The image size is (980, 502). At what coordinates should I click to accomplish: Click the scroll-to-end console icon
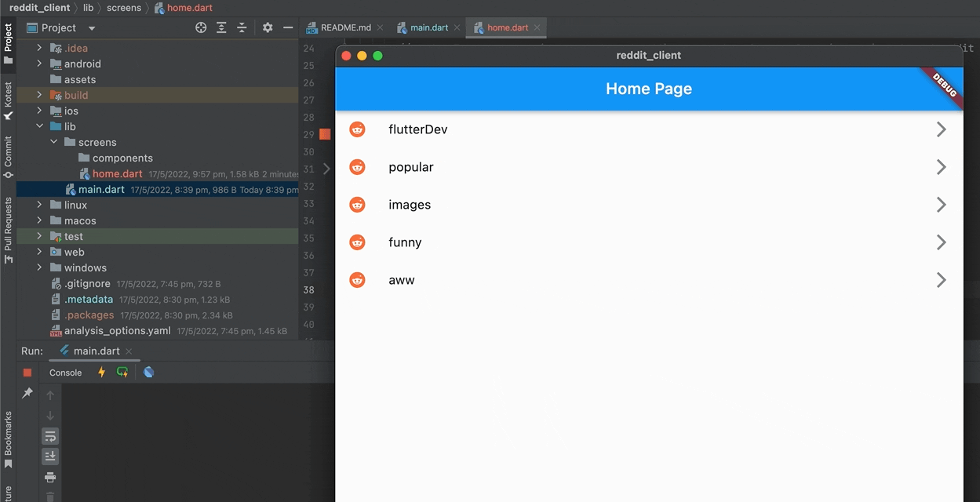point(50,456)
